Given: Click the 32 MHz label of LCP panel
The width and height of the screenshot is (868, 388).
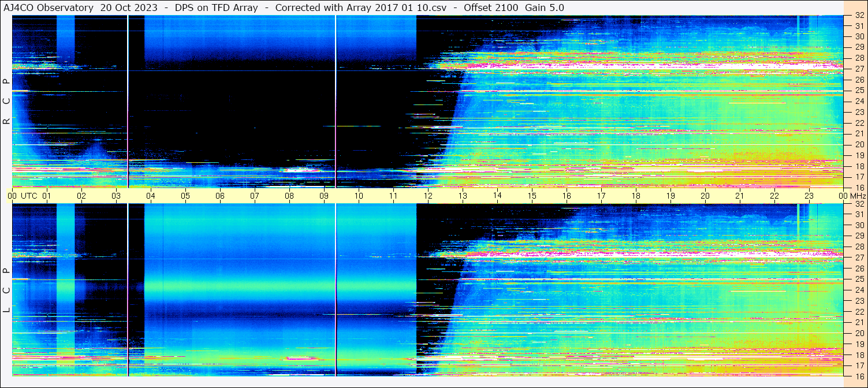Looking at the screenshot, I should [859, 204].
